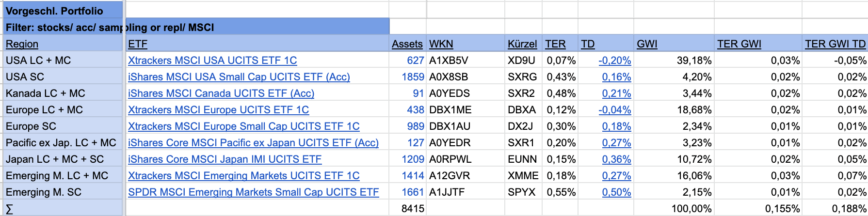The height and width of the screenshot is (216, 868).
Task: Follow the Xtrackers MSCI Europe Small Cap link
Action: [243, 126]
